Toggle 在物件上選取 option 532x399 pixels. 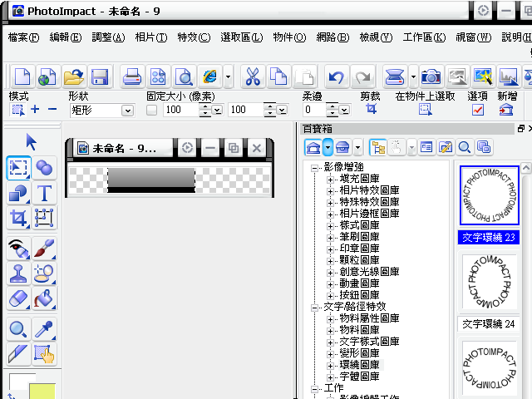click(425, 109)
